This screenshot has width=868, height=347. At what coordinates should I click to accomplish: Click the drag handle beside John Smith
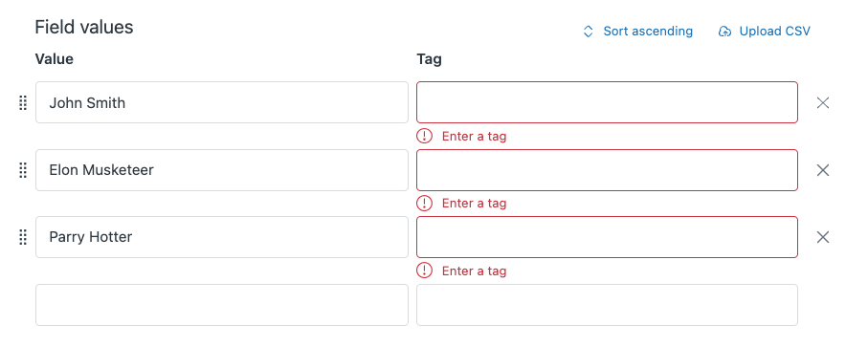pyautogui.click(x=23, y=103)
